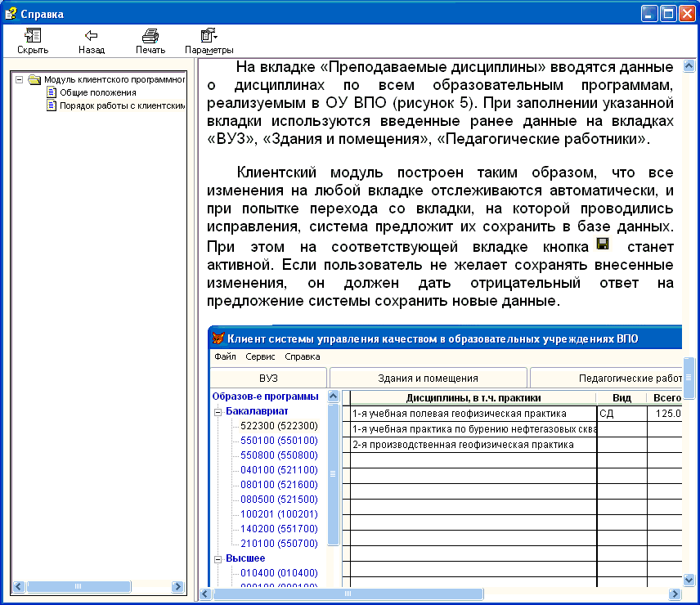
Task: Click the СД cell in the Вид column
Action: point(621,414)
